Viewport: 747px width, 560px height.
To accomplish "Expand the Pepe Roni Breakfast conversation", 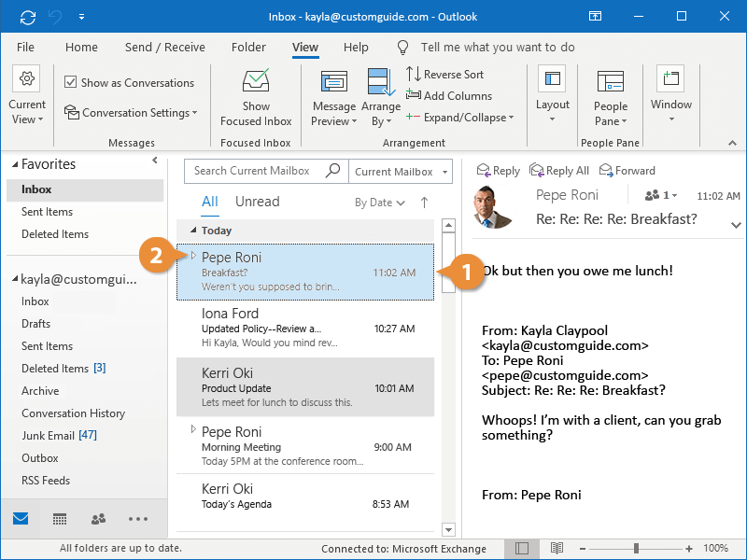I will 193,256.
